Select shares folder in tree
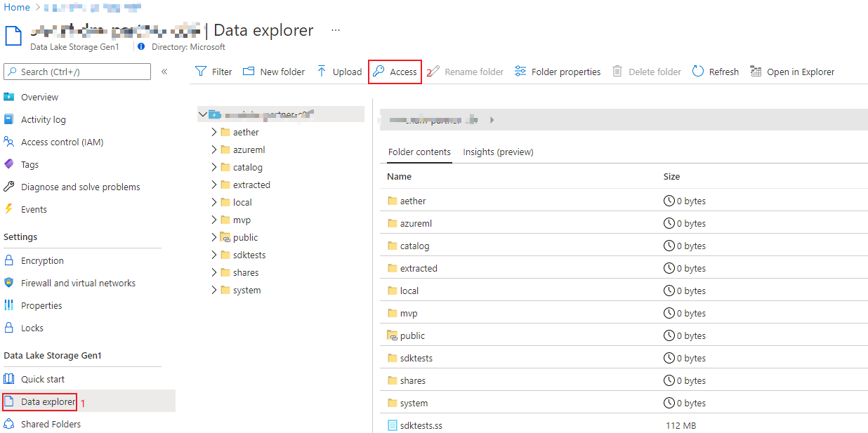Screen dimensions: 868x433 click(246, 272)
